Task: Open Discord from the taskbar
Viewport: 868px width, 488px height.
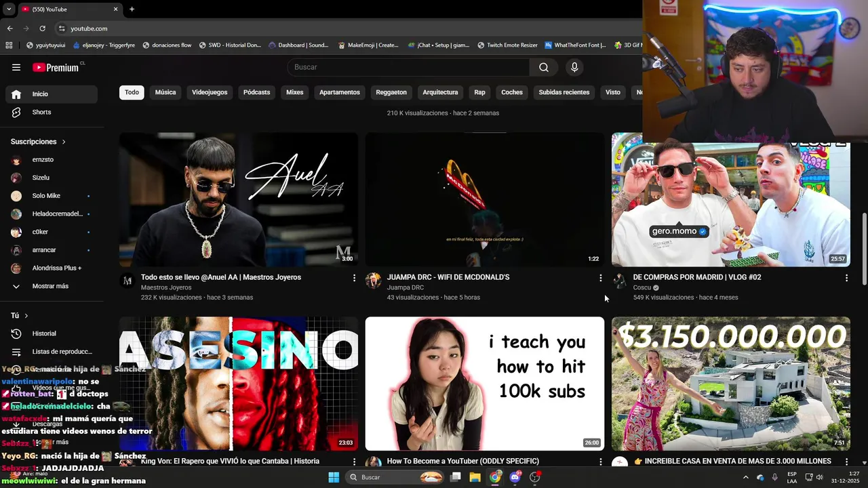Action: click(x=515, y=477)
